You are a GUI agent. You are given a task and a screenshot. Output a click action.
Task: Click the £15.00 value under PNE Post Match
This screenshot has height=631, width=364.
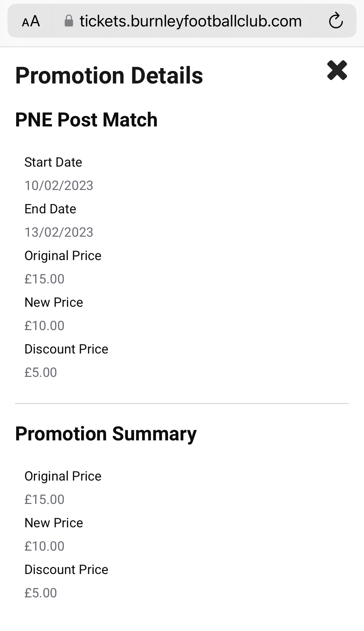coord(44,279)
